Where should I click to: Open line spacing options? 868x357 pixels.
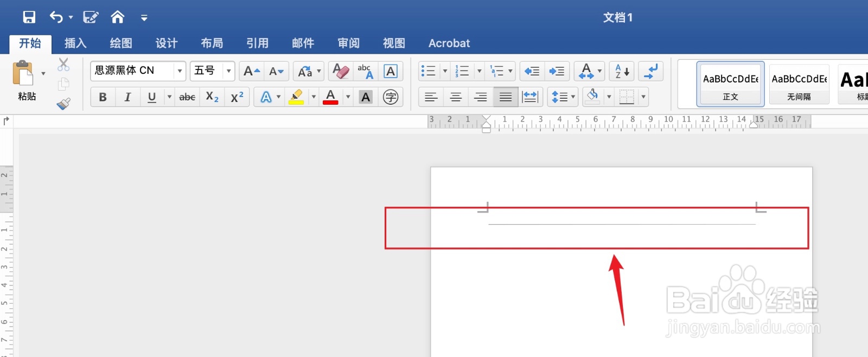pos(563,97)
